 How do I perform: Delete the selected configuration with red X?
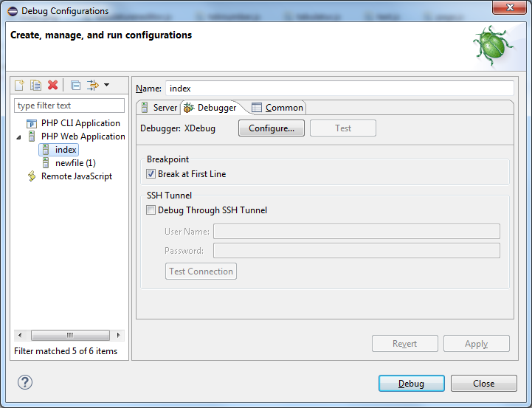(x=52, y=86)
